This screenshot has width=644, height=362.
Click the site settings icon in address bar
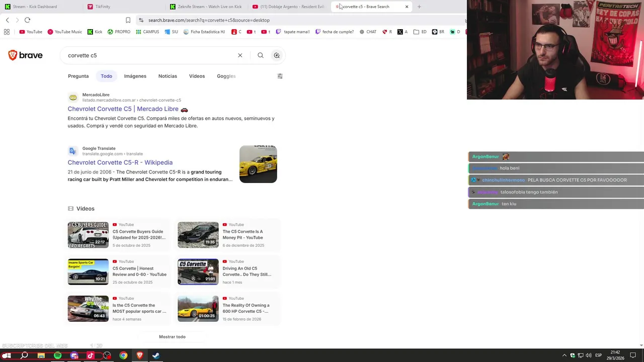(141, 20)
